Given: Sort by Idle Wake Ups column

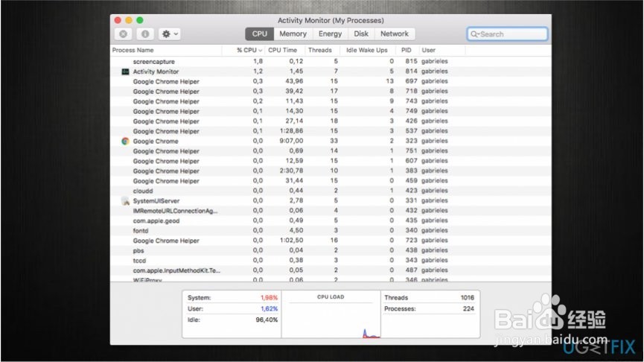Looking at the screenshot, I should pyautogui.click(x=368, y=50).
